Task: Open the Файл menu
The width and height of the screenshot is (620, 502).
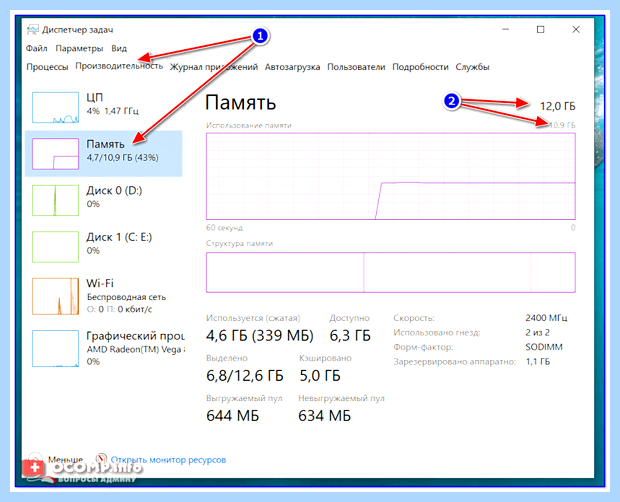Action: pos(36,48)
